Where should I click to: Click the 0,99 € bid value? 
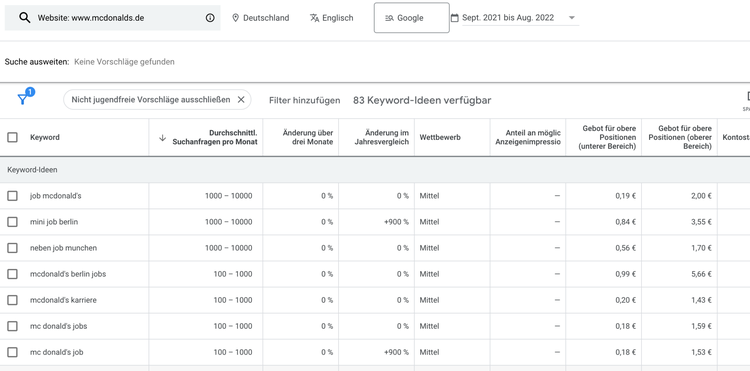[x=626, y=274]
